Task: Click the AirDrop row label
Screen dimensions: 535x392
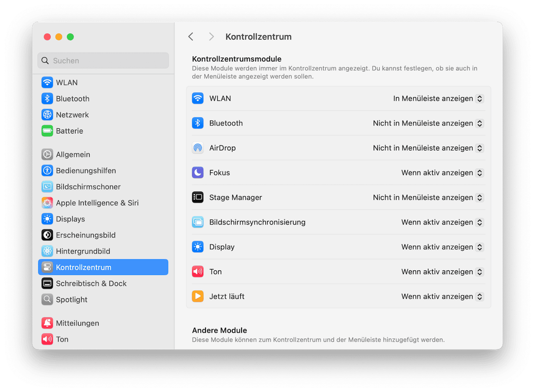Action: click(x=222, y=148)
